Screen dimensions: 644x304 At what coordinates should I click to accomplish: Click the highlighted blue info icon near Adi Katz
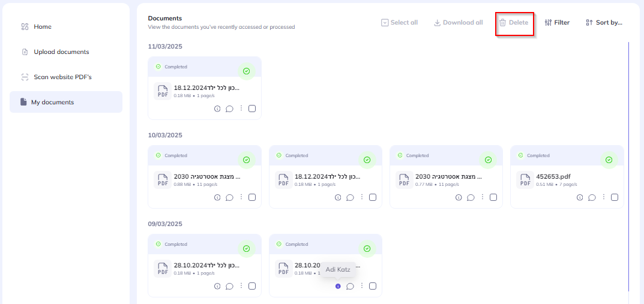click(338, 286)
